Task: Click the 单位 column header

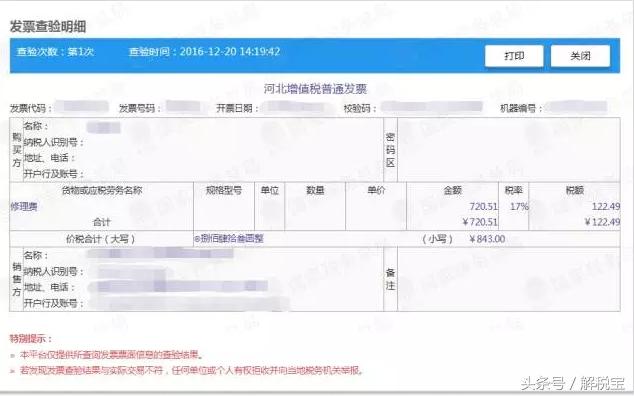Action: tap(270, 190)
